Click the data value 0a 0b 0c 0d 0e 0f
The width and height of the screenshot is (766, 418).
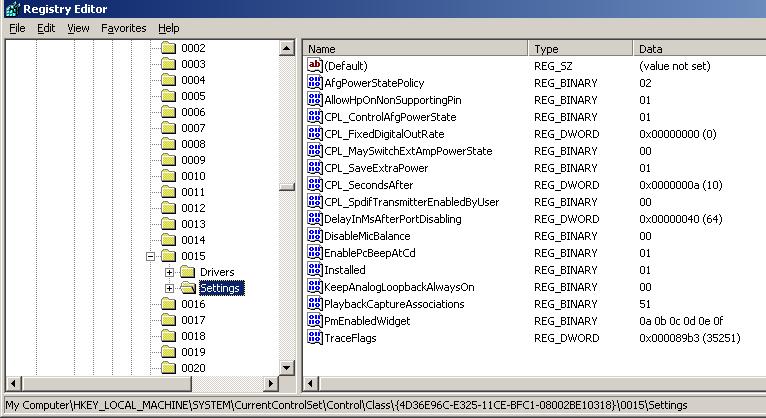(x=681, y=321)
